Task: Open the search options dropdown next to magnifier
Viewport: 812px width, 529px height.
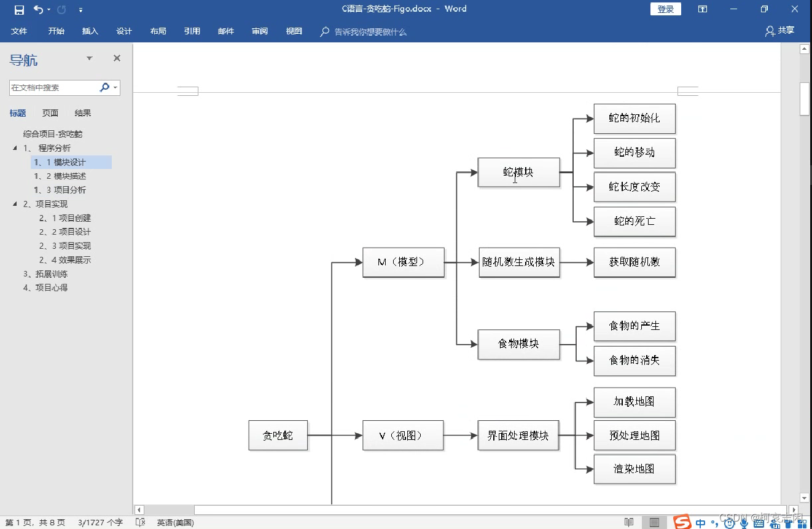Action: pyautogui.click(x=115, y=88)
